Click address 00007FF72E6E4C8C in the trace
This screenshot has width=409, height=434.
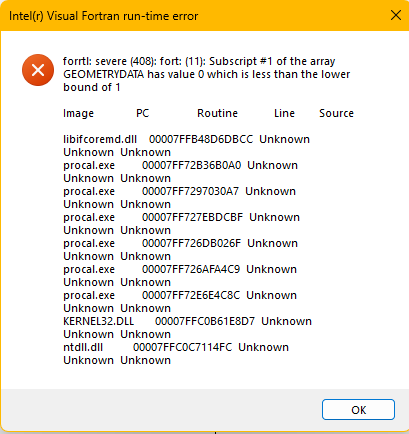click(191, 295)
